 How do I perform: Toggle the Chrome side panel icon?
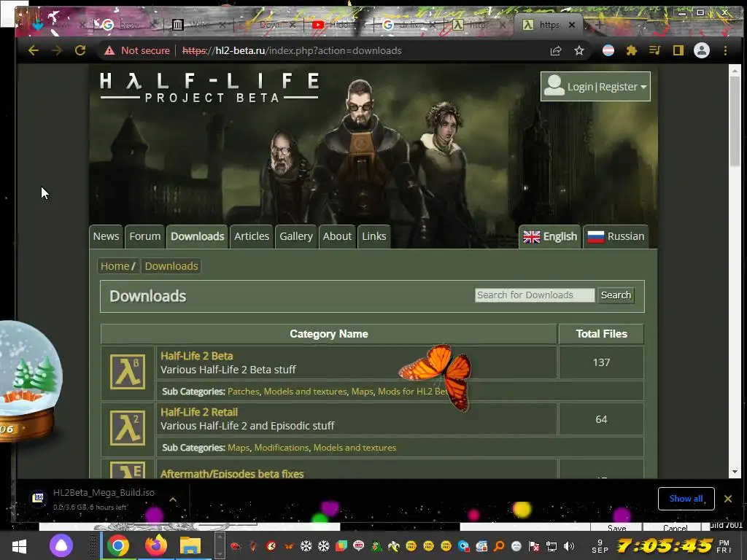pyautogui.click(x=678, y=50)
